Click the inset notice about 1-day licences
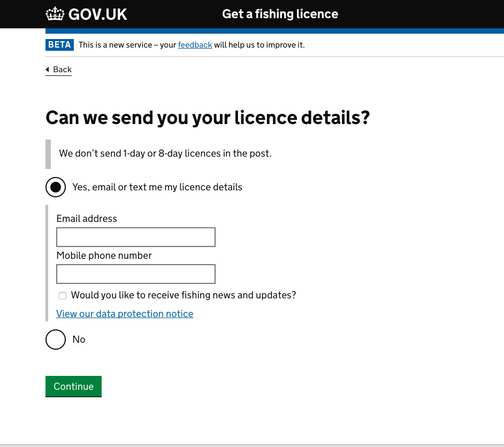The height and width of the screenshot is (447, 504). (x=165, y=153)
